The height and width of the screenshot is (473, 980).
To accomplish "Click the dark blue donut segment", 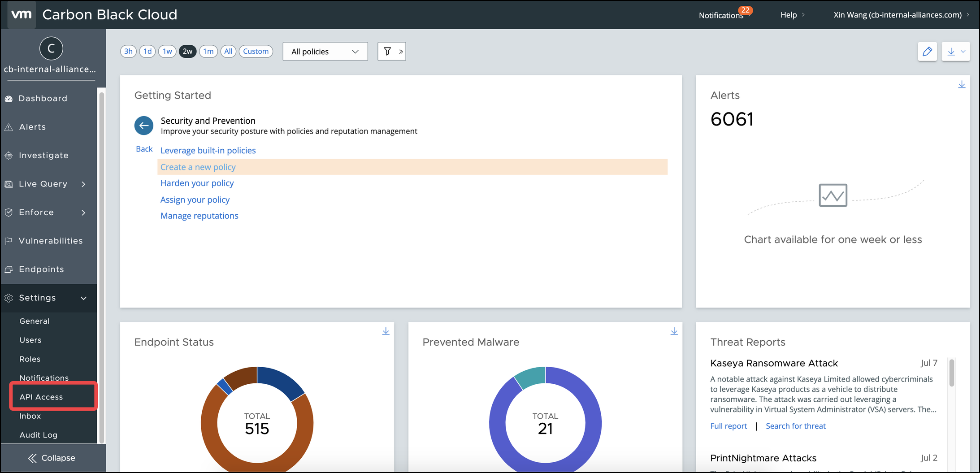I will (280, 381).
